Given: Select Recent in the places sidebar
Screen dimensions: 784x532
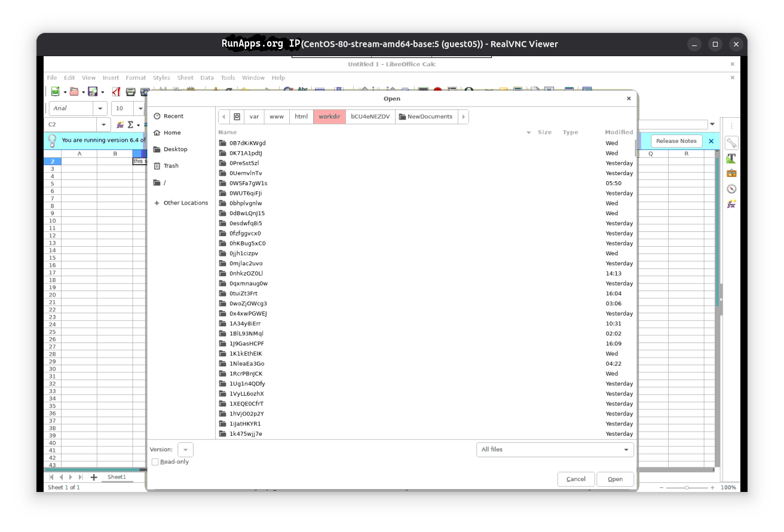Looking at the screenshot, I should click(x=173, y=116).
